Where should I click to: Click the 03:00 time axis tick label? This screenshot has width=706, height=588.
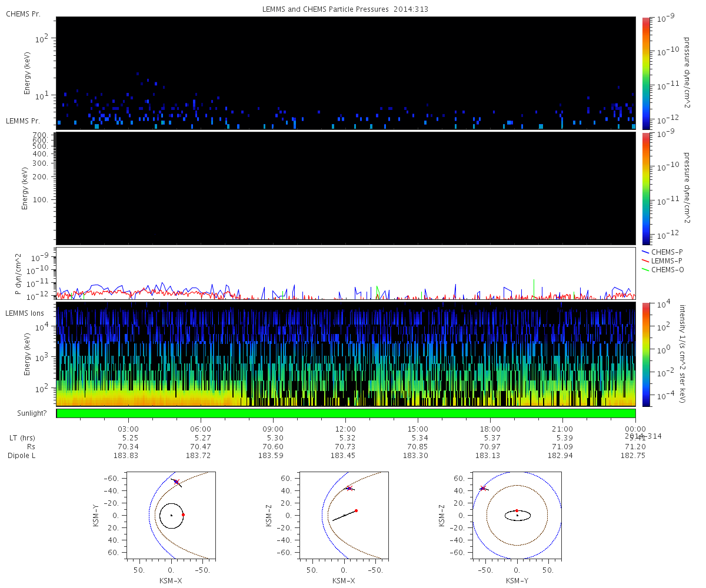coord(128,429)
